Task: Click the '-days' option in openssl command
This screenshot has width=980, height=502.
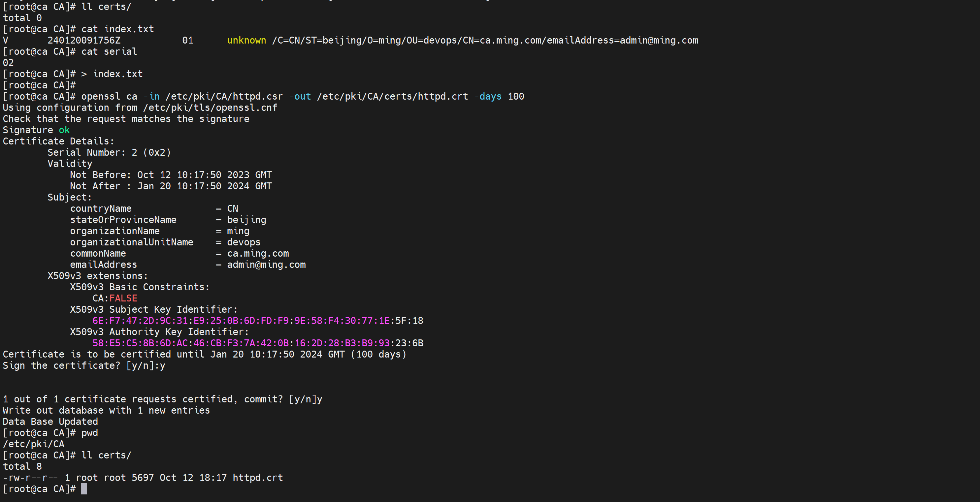Action: [488, 96]
